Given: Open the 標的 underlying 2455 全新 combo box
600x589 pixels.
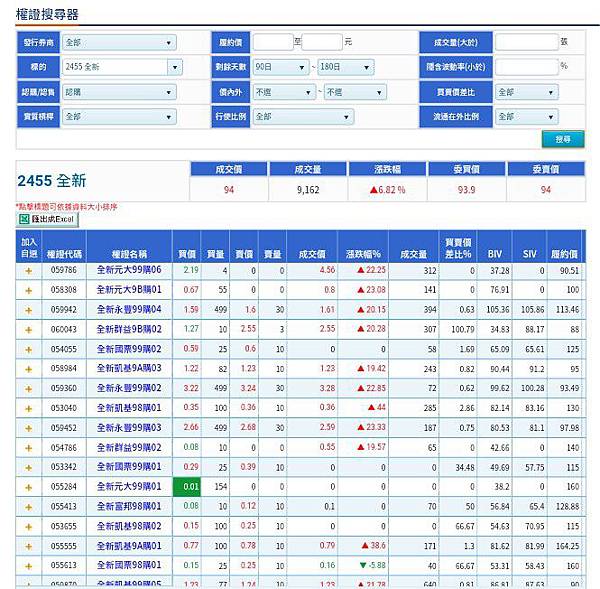Looking at the screenshot, I should tap(122, 67).
